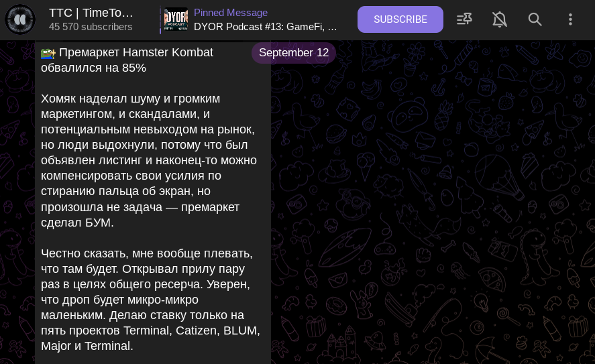Click the Pinned Message label
Screen dimensions: 595x364
coord(231,13)
